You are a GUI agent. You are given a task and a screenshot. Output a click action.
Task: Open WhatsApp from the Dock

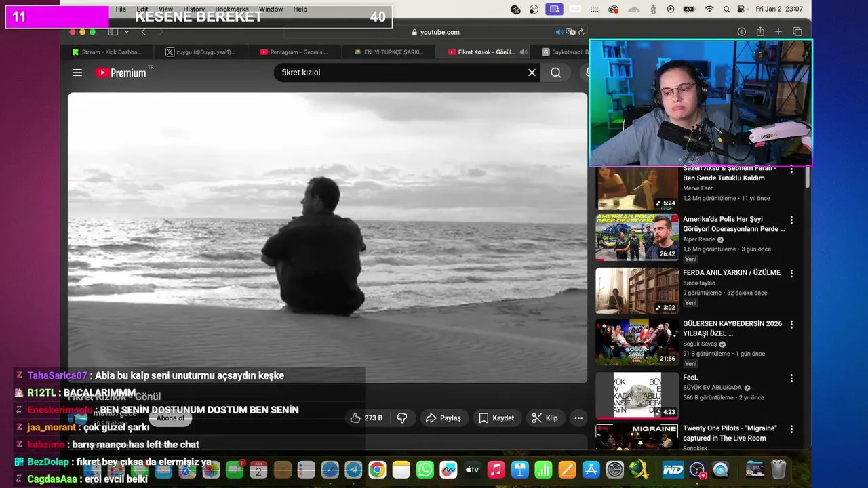[425, 470]
